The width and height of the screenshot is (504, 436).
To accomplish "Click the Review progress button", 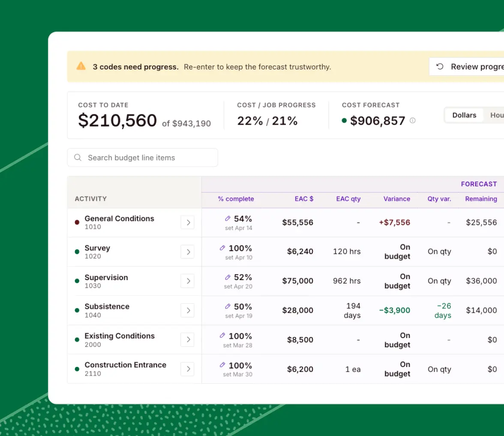I will (467, 66).
